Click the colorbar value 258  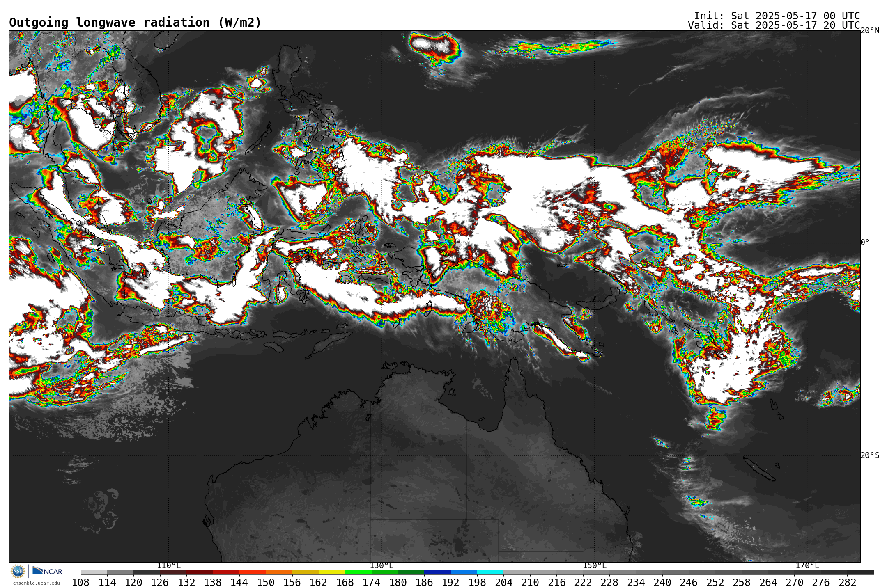tap(742, 582)
